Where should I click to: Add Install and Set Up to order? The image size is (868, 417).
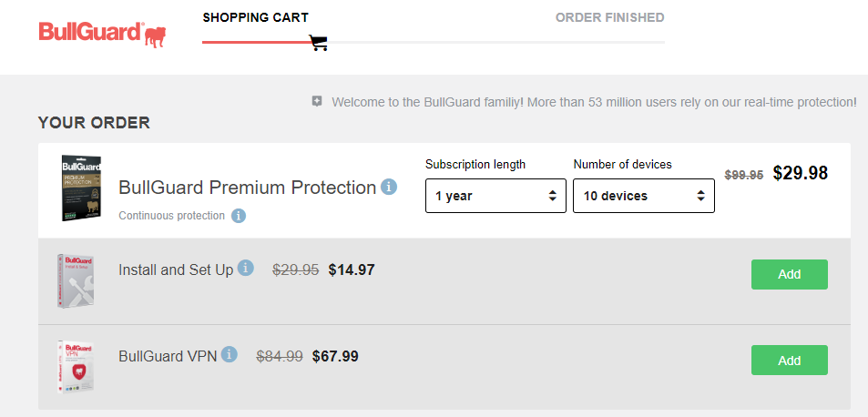pos(790,274)
